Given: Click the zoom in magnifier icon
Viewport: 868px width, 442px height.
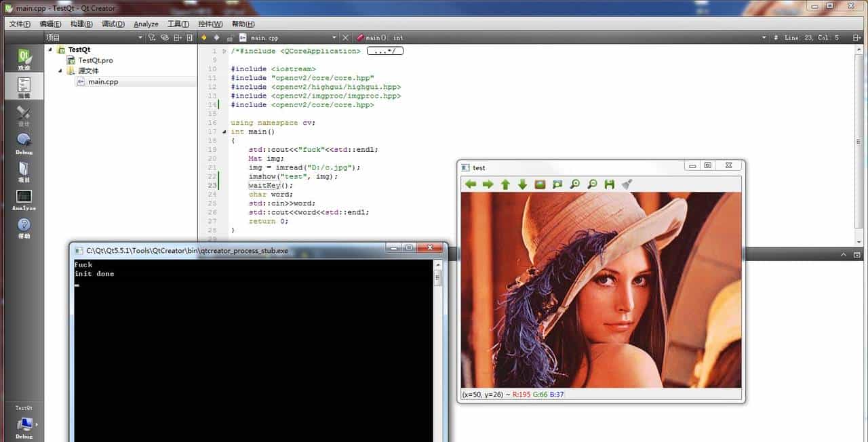Looking at the screenshot, I should pyautogui.click(x=575, y=184).
